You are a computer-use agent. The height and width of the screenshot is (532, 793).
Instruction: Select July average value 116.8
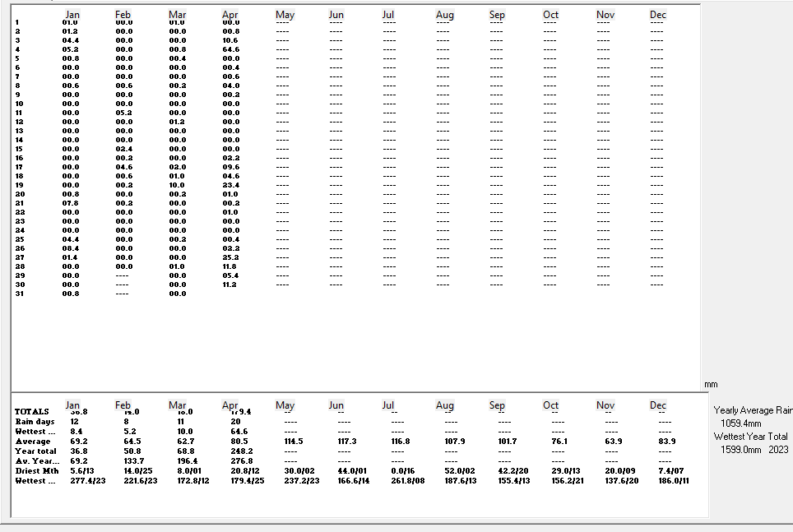[x=401, y=442]
